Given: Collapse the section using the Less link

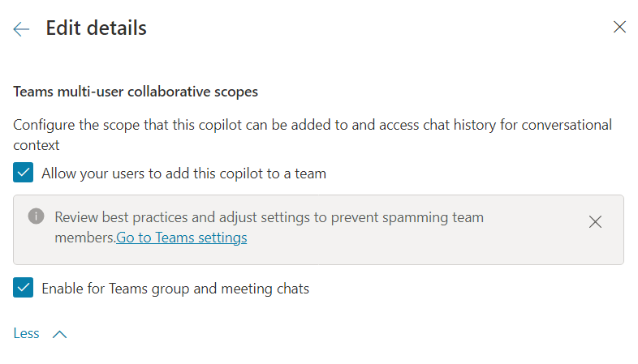Looking at the screenshot, I should 26,333.
